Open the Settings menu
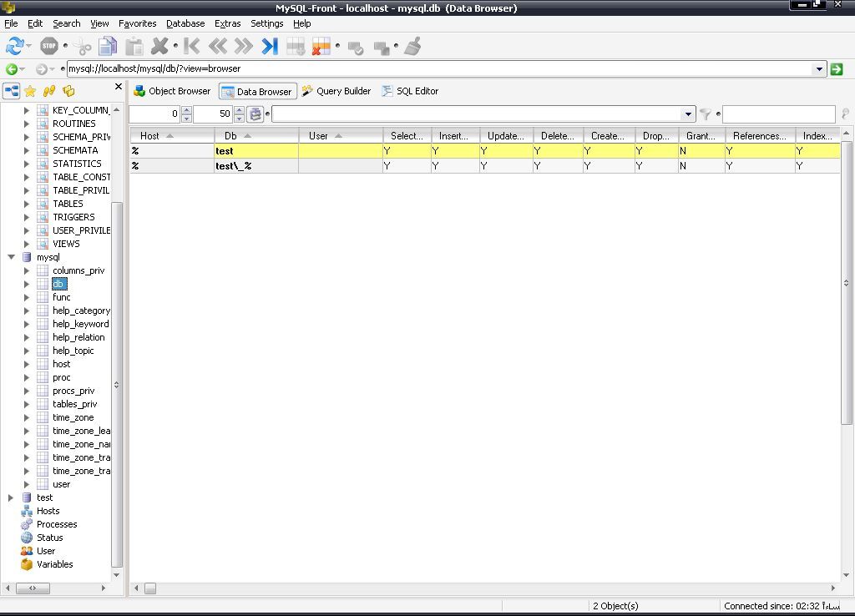 click(x=266, y=23)
